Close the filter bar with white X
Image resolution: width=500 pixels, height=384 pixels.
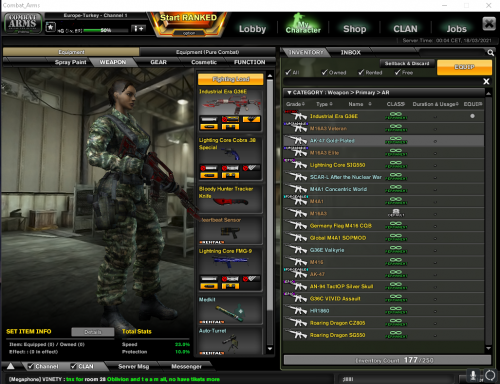click(486, 81)
